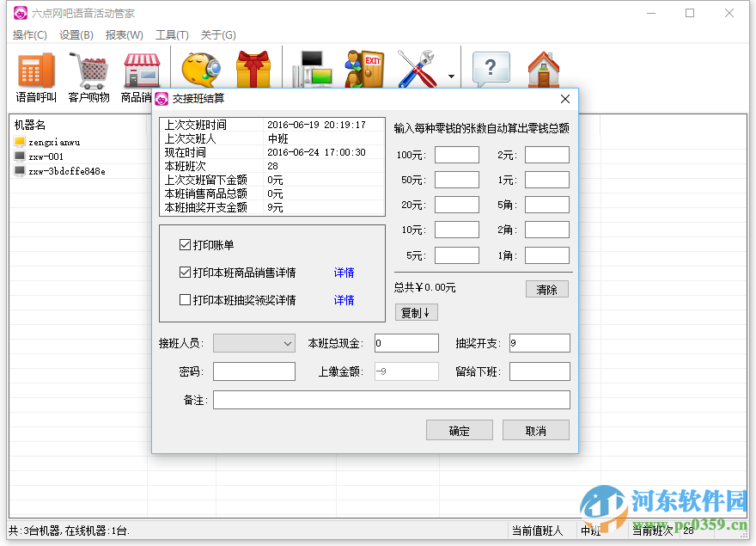
Task: Open the chat smiley headset icon
Action: point(199,67)
